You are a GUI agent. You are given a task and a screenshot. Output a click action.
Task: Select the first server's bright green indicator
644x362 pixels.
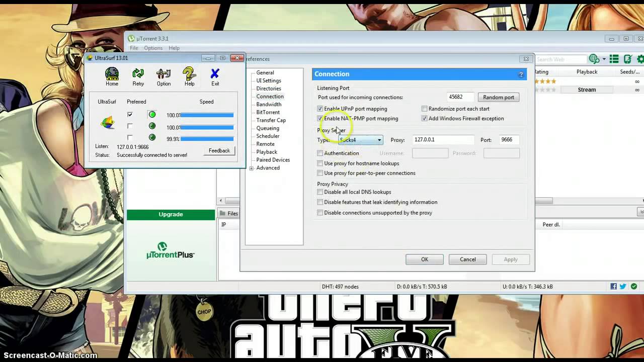pos(152,115)
